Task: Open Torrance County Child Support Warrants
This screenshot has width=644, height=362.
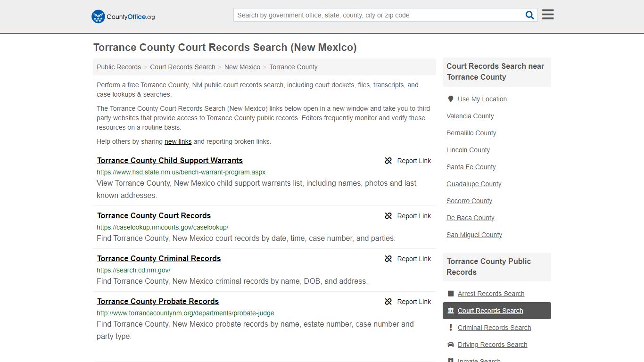Action: click(170, 160)
